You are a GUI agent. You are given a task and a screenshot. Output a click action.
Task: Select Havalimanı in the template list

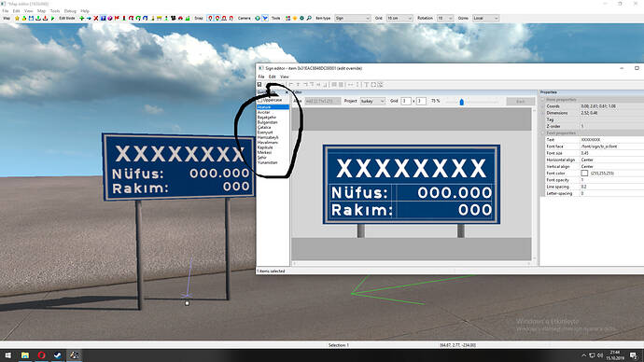coord(267,143)
